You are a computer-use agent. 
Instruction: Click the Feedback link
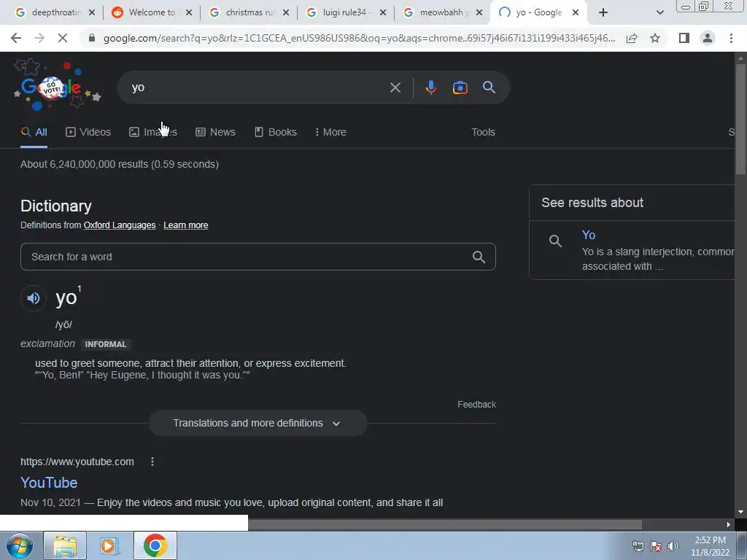tap(476, 404)
